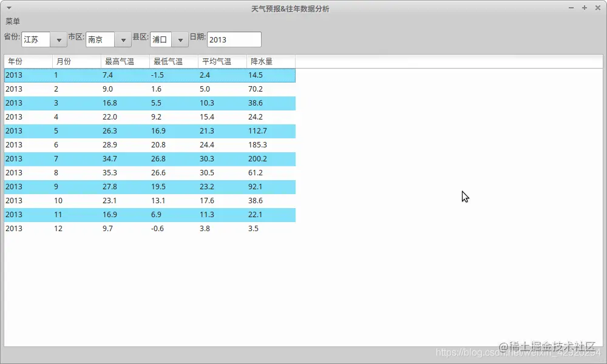Click the min temperature value 1.6

(x=156, y=89)
